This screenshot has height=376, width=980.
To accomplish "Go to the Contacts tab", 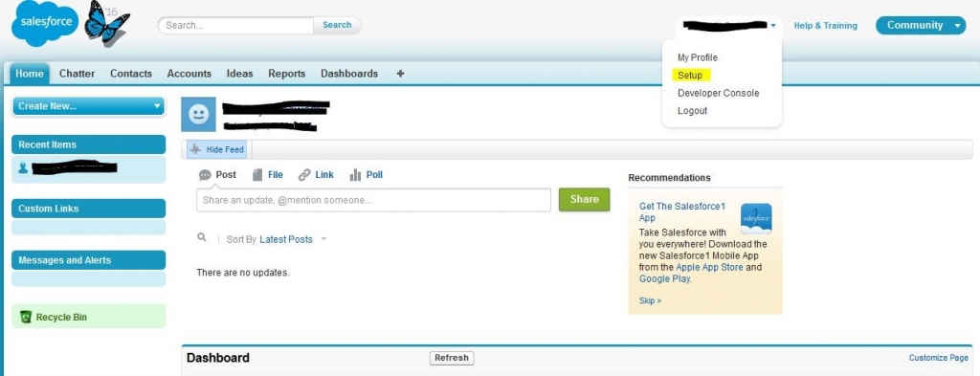I will (x=131, y=74).
